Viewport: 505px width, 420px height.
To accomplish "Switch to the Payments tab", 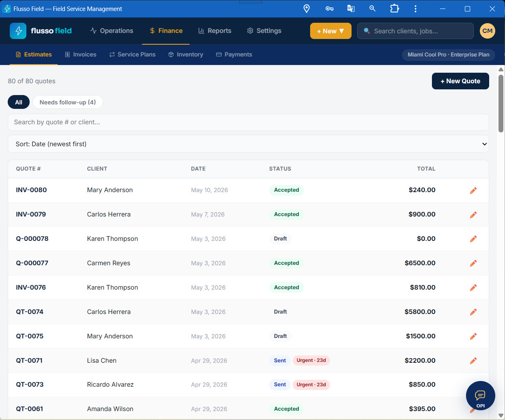I will coord(234,54).
